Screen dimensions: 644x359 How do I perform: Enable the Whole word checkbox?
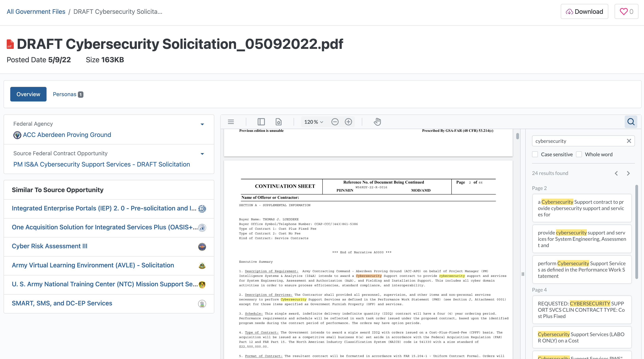pyautogui.click(x=579, y=154)
